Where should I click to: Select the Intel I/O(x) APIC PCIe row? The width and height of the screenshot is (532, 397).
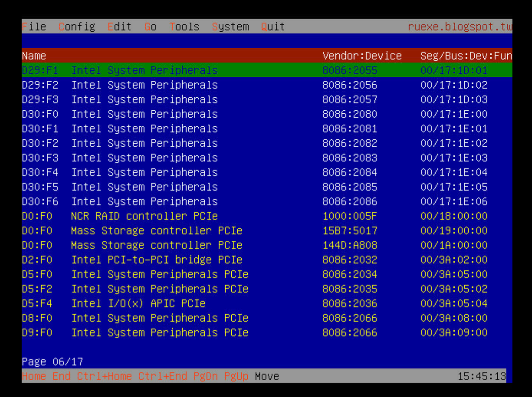267,303
